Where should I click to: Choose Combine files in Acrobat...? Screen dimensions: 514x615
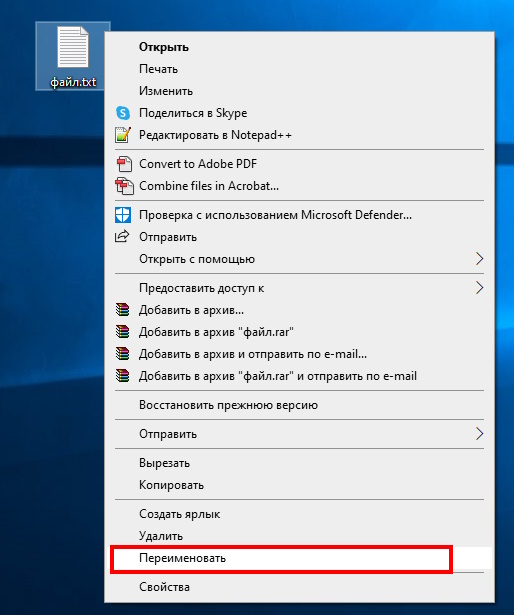(x=299, y=186)
